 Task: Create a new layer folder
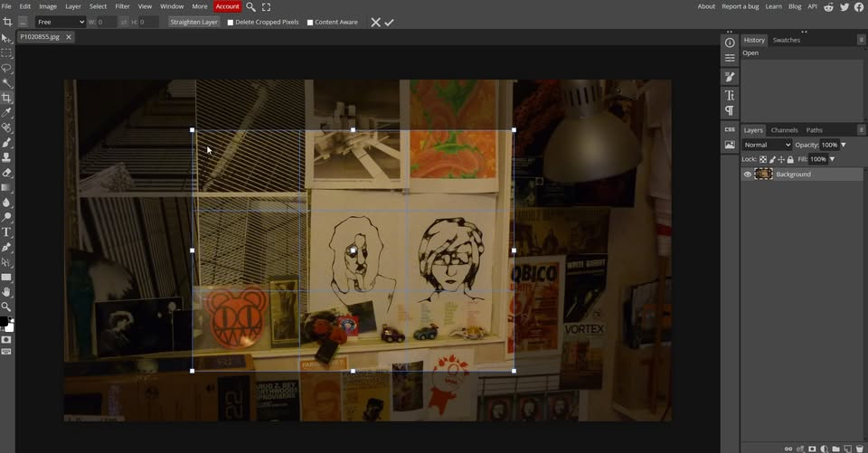(x=835, y=448)
